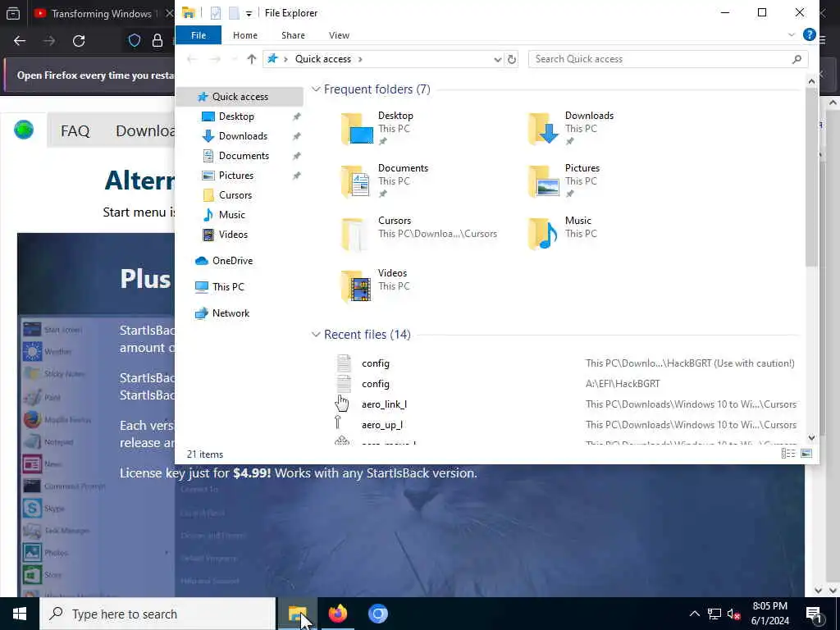Viewport: 840px width, 630px height.
Task: Open the View ribbon tab
Action: (x=339, y=35)
